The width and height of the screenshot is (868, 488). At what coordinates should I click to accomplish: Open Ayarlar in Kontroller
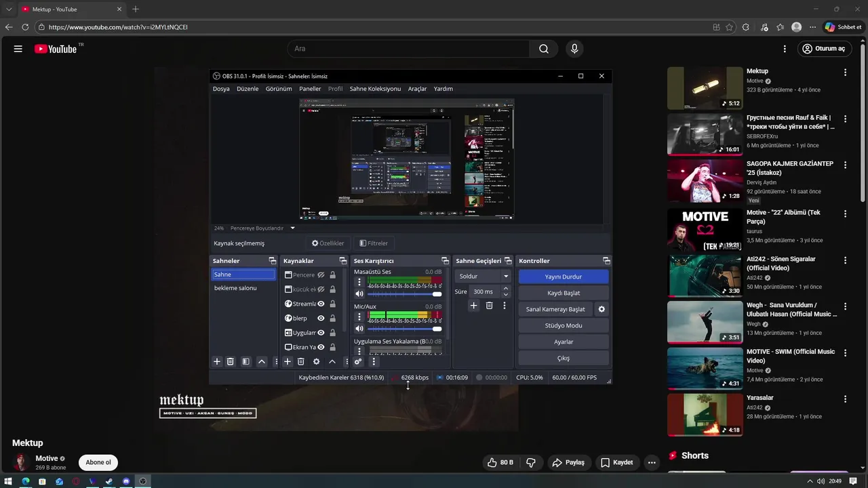[x=564, y=342]
